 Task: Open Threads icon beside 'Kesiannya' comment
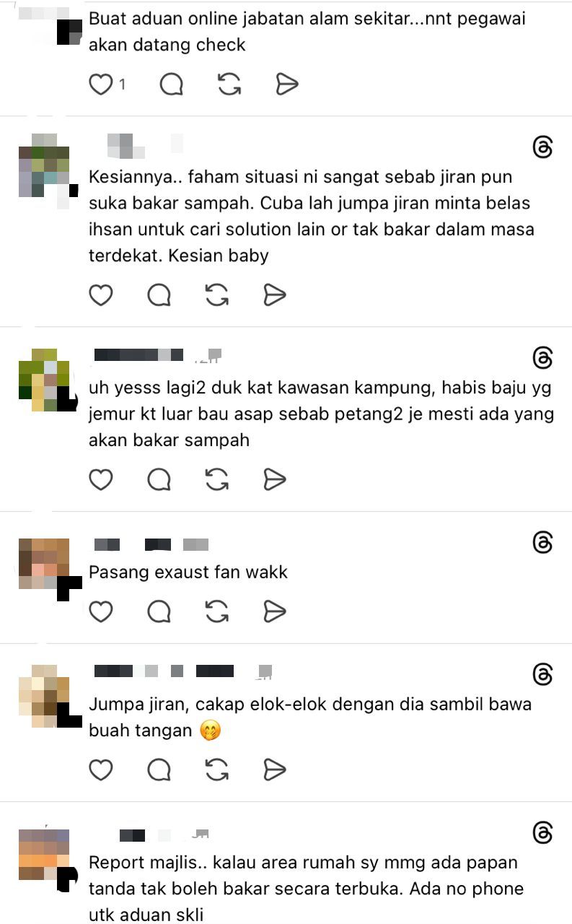[x=542, y=147]
